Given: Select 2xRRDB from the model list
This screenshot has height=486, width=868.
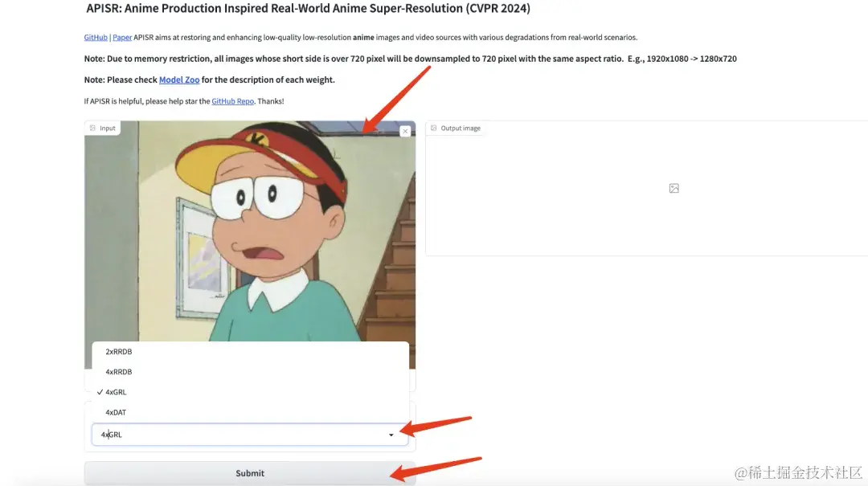Looking at the screenshot, I should (250, 352).
